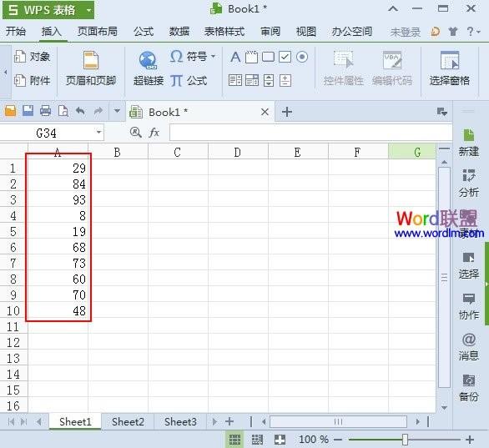Click the zoom search icon beside fx
Viewport: 489px width, 448px height.
(x=135, y=133)
